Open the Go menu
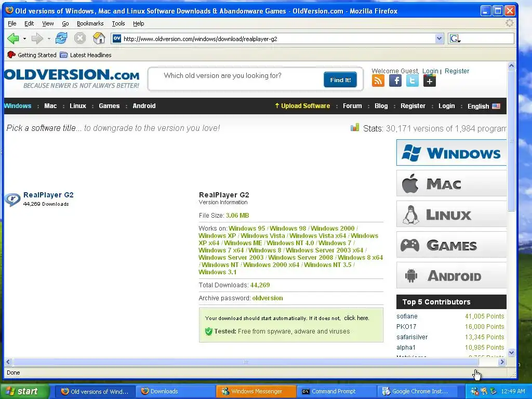Viewport: 532px width, 399px height. pyautogui.click(x=65, y=23)
